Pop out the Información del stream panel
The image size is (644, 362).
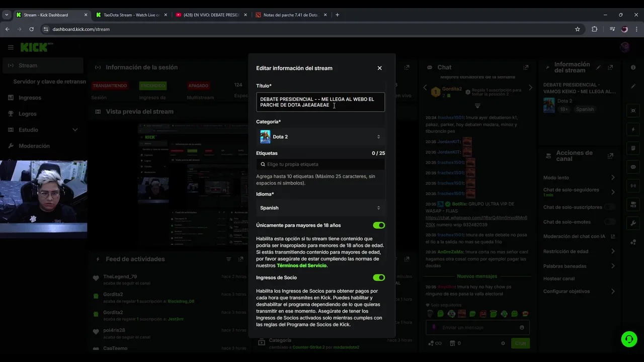tap(610, 67)
